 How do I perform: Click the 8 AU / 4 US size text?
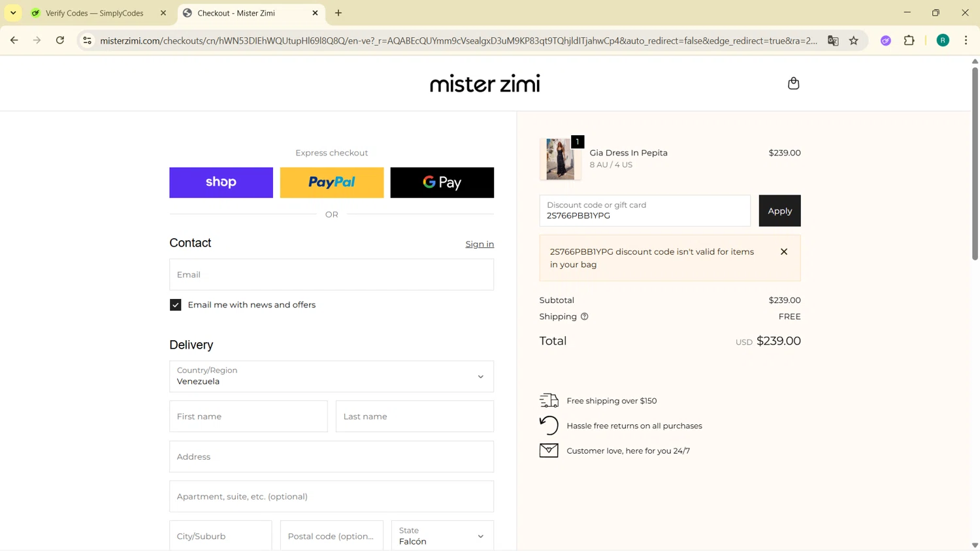611,165
